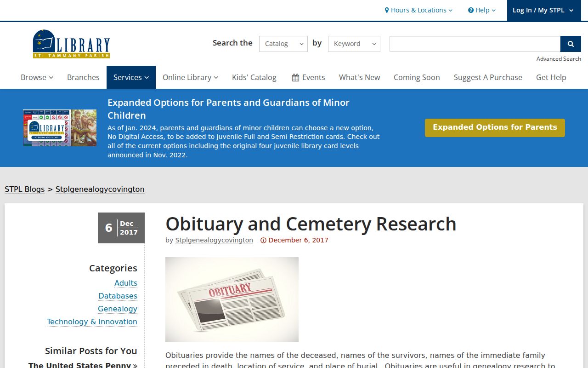Click the Obituary and Cemetery Research heading
This screenshot has height=368, width=588.
coord(311,224)
